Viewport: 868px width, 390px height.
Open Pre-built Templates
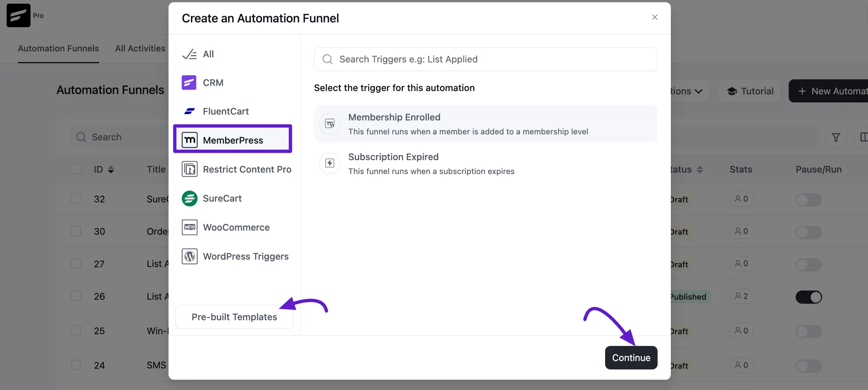[x=234, y=317]
